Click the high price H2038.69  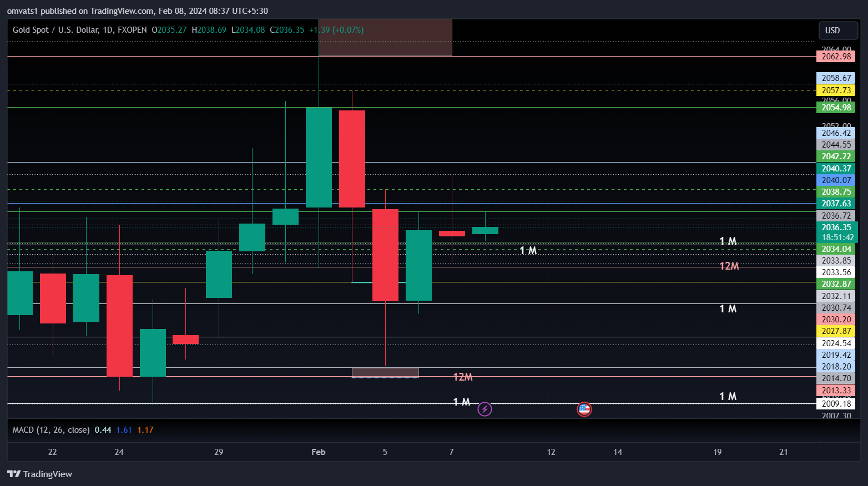209,30
